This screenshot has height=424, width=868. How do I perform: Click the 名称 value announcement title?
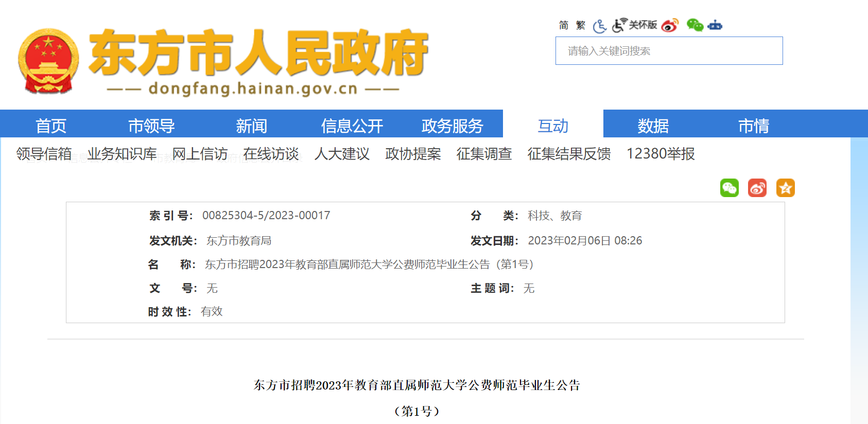coord(370,264)
